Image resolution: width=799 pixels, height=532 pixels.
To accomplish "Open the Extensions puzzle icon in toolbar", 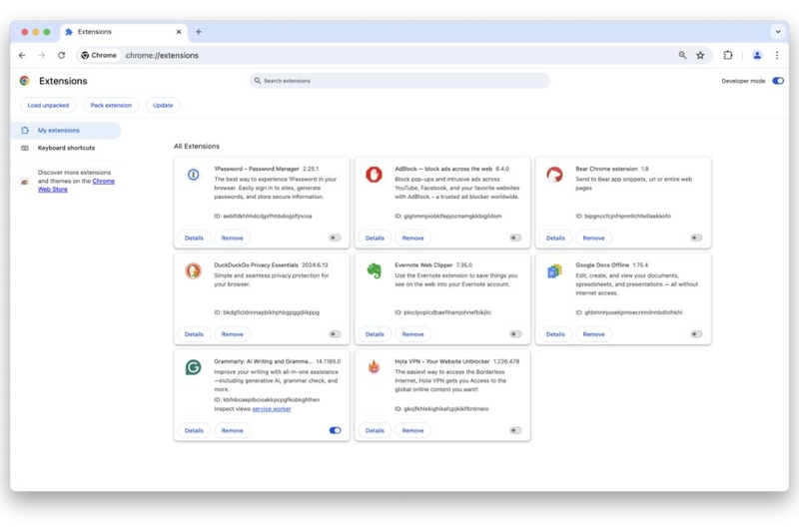I will pos(728,55).
